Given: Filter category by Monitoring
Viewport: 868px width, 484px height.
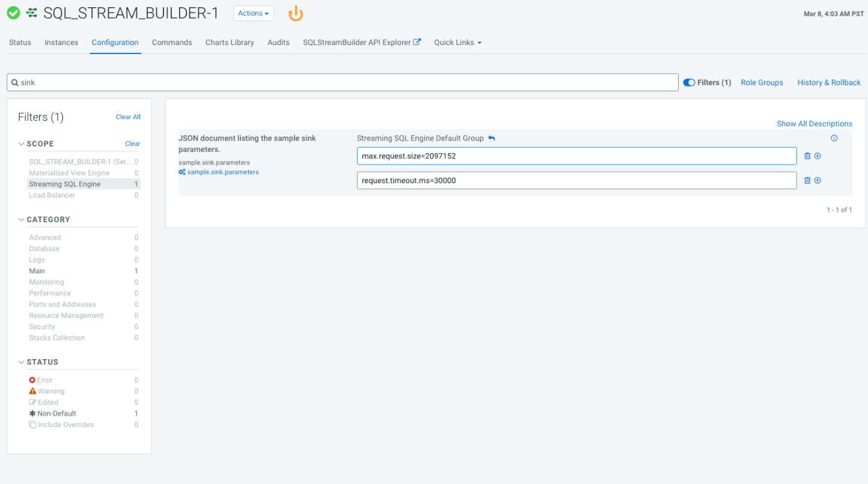Looking at the screenshot, I should (x=84, y=282).
